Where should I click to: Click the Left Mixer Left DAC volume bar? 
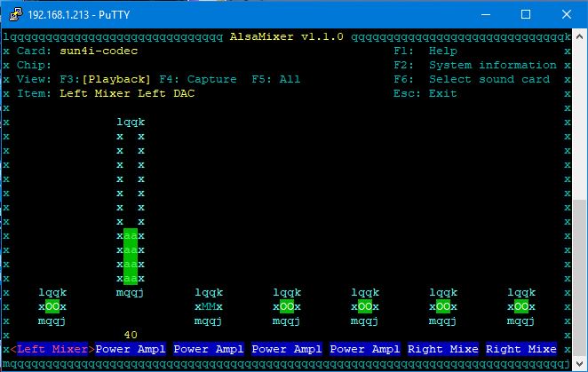[x=131, y=207]
